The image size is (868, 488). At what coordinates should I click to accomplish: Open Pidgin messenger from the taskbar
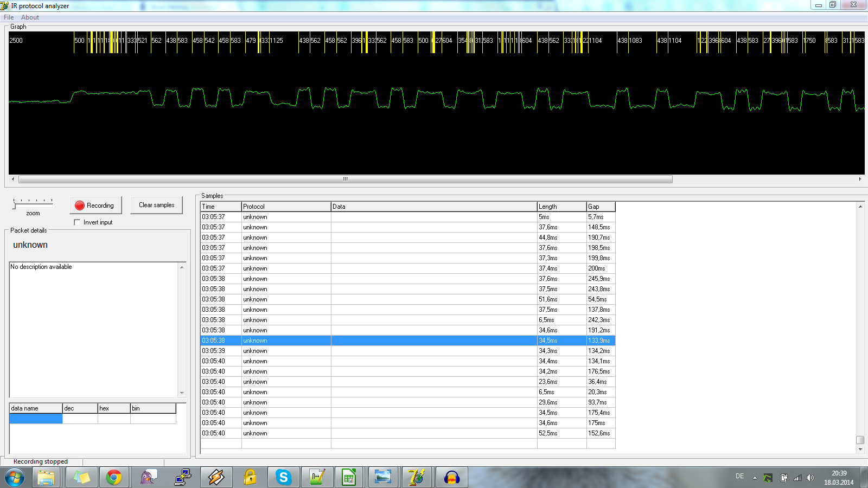click(x=148, y=477)
